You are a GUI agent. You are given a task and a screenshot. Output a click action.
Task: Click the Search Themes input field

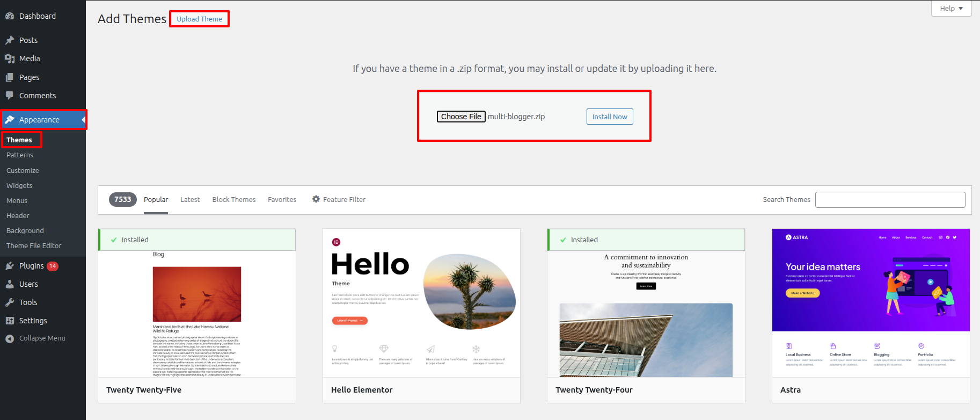(x=890, y=200)
